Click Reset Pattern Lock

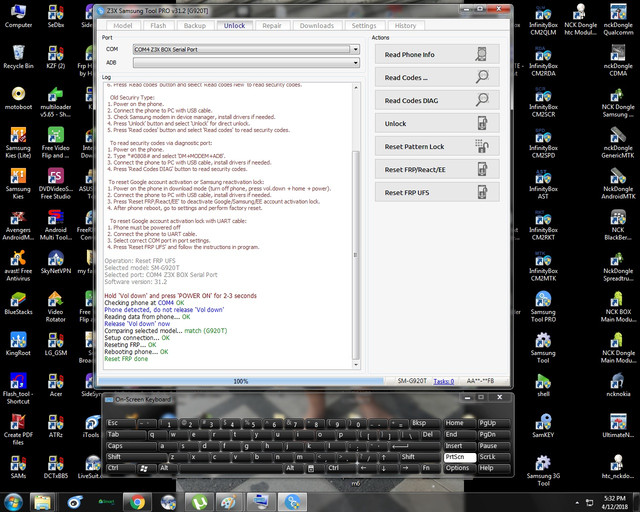click(437, 147)
